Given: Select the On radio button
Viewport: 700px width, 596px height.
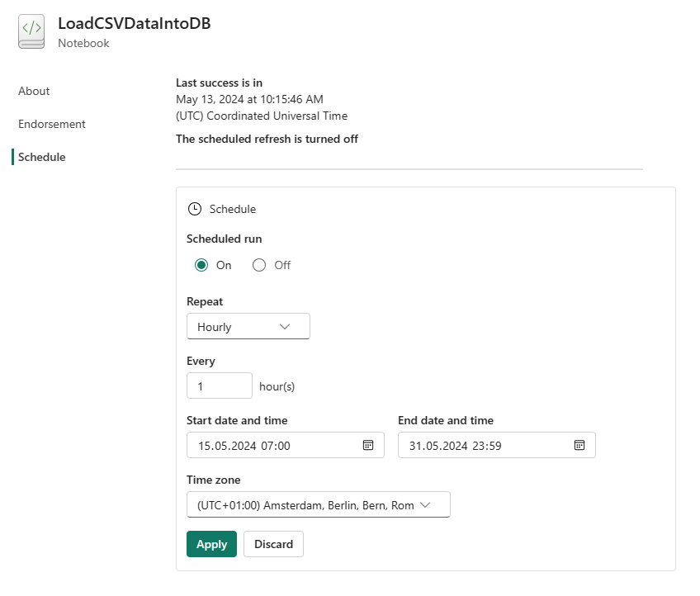Looking at the screenshot, I should tap(201, 265).
